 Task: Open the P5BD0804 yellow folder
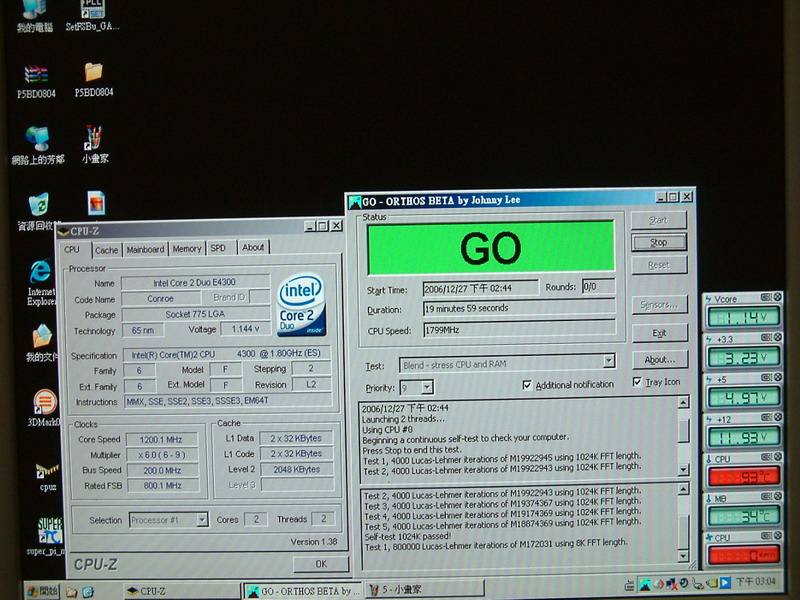coord(93,80)
